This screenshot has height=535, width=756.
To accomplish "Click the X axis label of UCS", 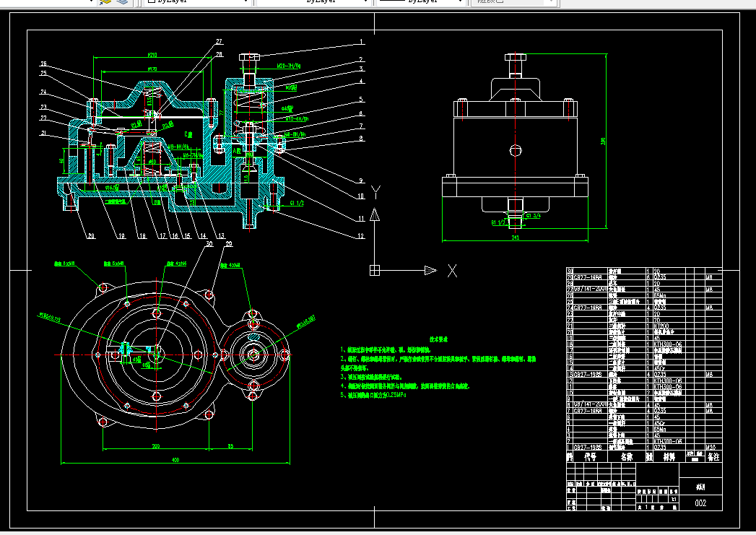I will pos(452,271).
